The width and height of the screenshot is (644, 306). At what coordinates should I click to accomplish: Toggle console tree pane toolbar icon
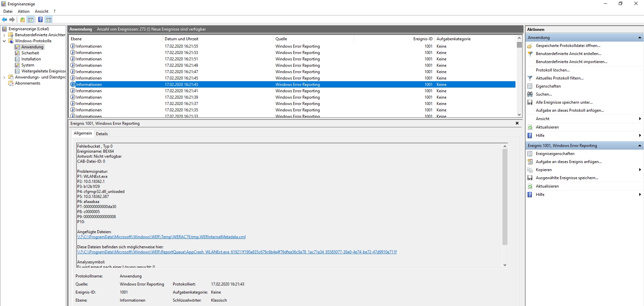(31, 19)
